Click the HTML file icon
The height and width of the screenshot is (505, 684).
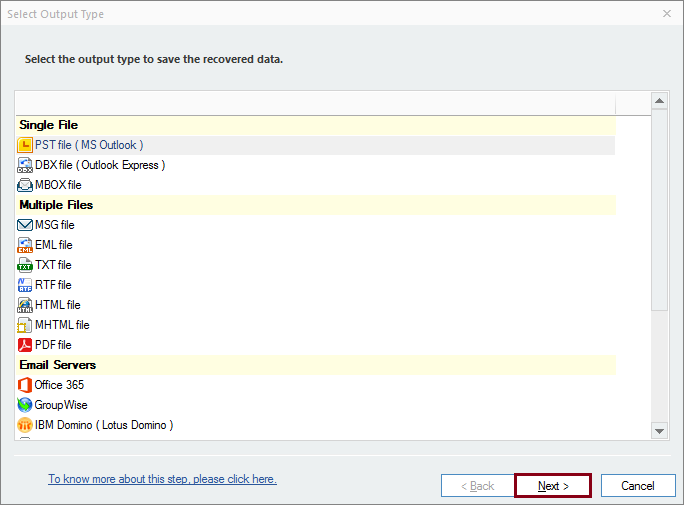(x=25, y=305)
